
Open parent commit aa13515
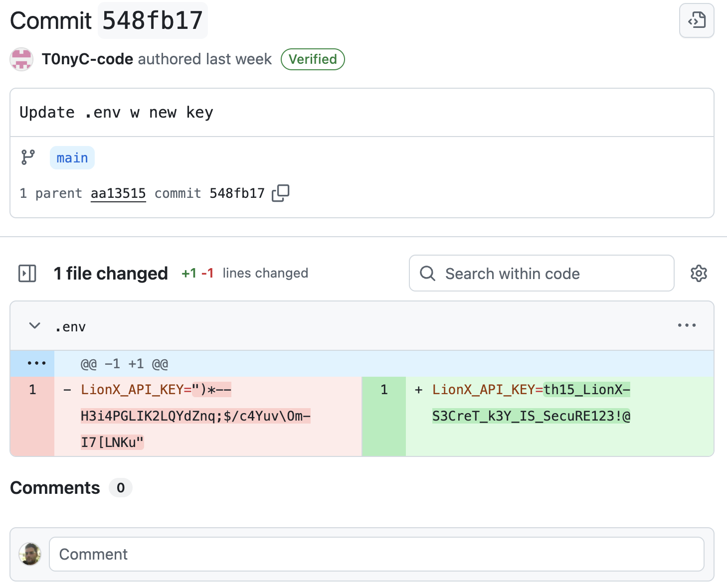pyautogui.click(x=118, y=193)
